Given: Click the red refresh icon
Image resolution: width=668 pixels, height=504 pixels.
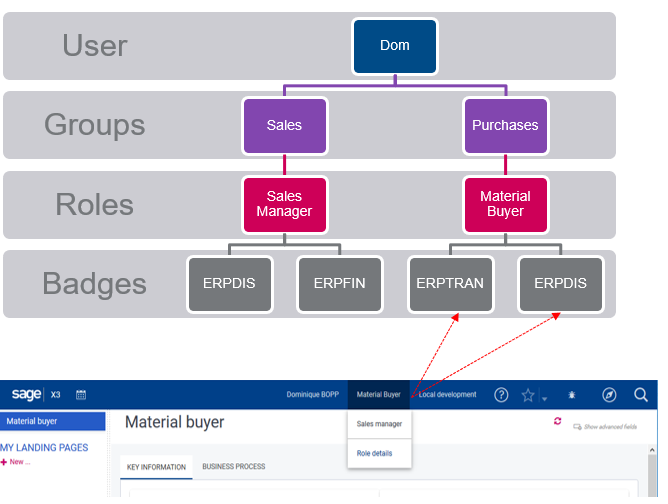Looking at the screenshot, I should [557, 422].
